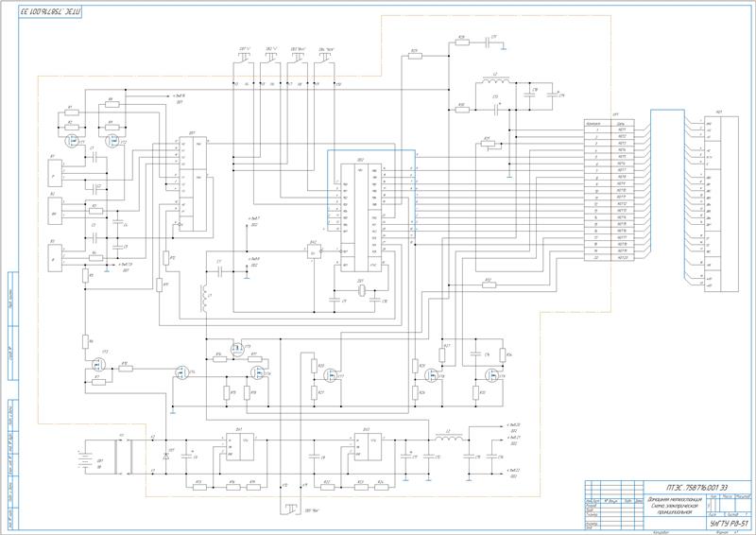The width and height of the screenshot is (756, 535).
Task: Click the SB5 button symbol at the bottom
Action: pyautogui.click(x=291, y=509)
